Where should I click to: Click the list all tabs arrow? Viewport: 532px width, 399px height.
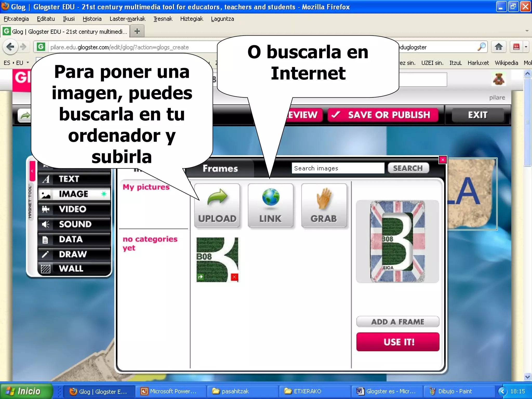(527, 31)
